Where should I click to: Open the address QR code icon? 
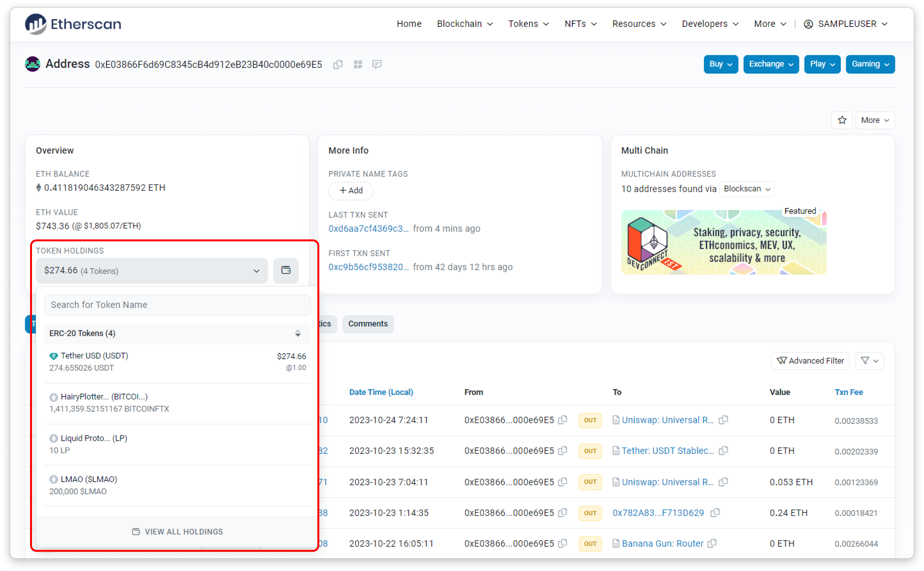[358, 65]
